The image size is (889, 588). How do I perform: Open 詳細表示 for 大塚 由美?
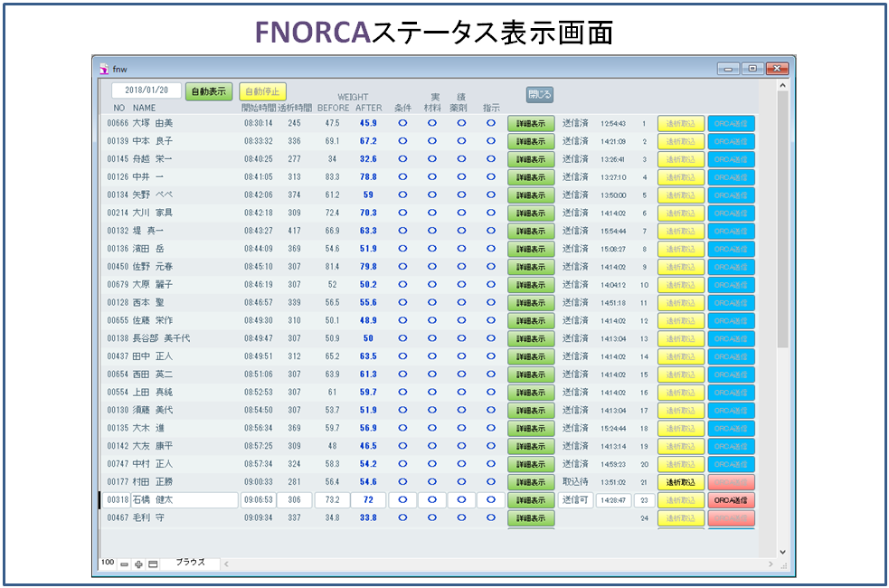point(531,124)
